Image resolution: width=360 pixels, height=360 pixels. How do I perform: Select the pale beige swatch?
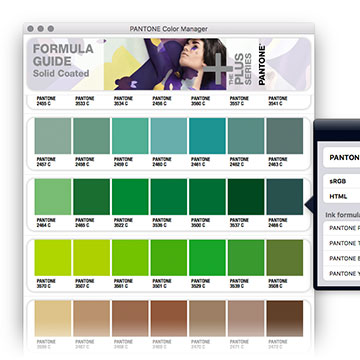pyautogui.click(x=53, y=319)
